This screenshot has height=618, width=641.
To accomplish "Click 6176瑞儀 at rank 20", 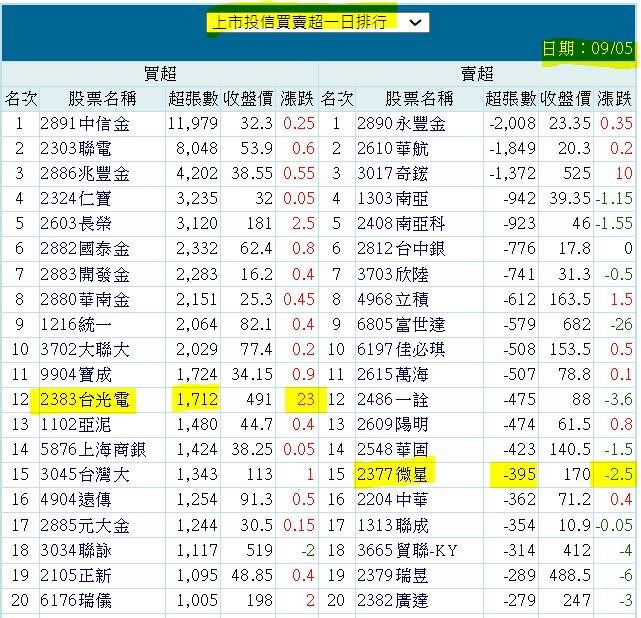I will click(77, 600).
